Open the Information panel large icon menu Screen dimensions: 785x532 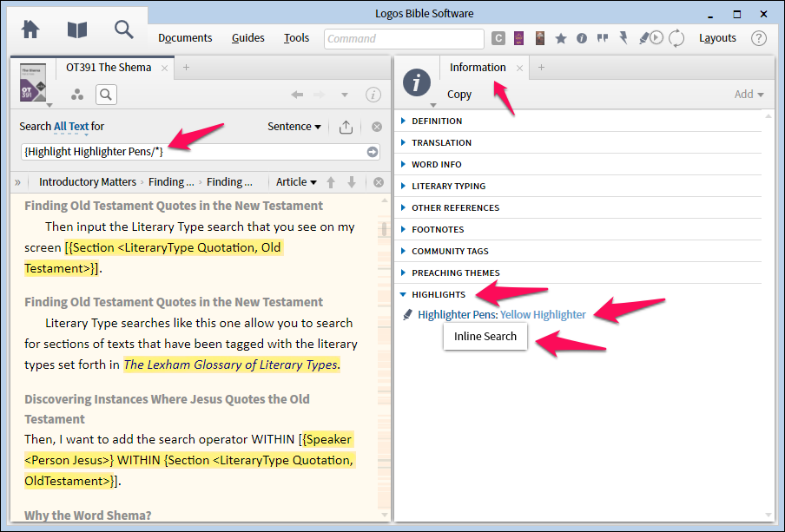[417, 82]
